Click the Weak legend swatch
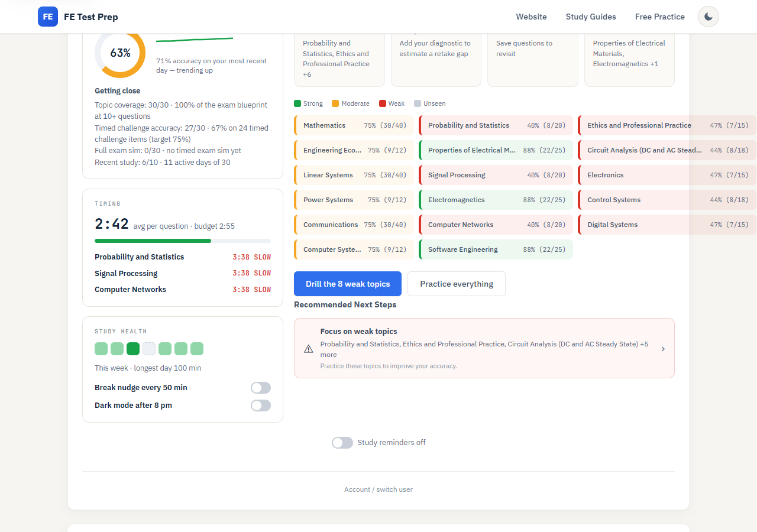The image size is (757, 532). point(383,103)
